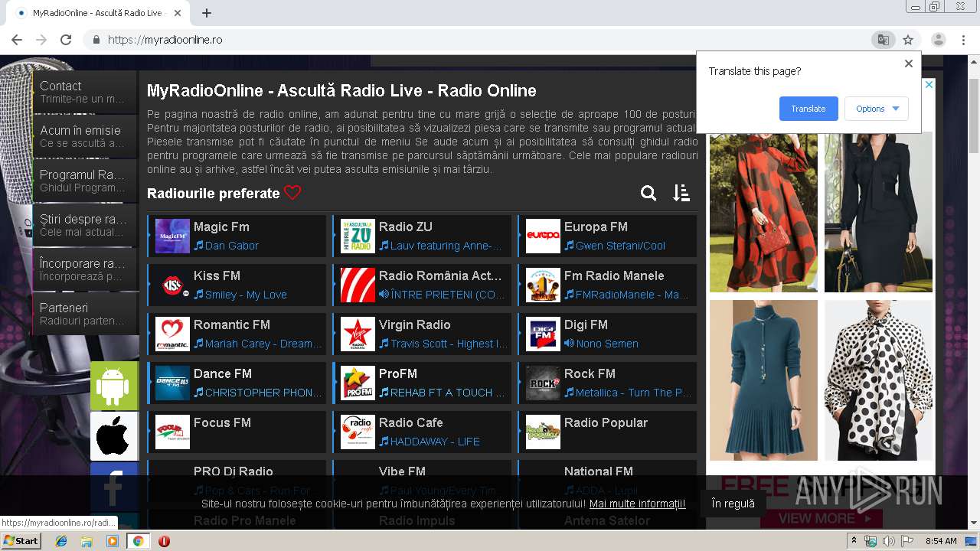
Task: Click the Virgin Radio logo
Action: (358, 334)
